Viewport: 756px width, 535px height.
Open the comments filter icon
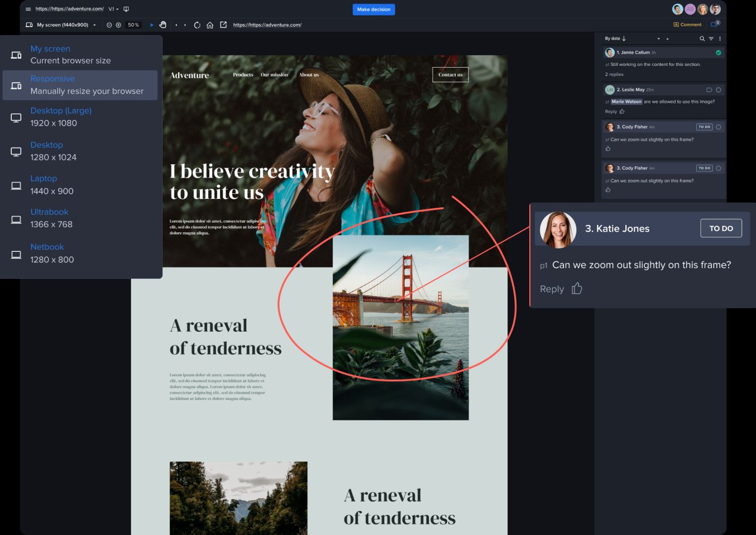(711, 39)
